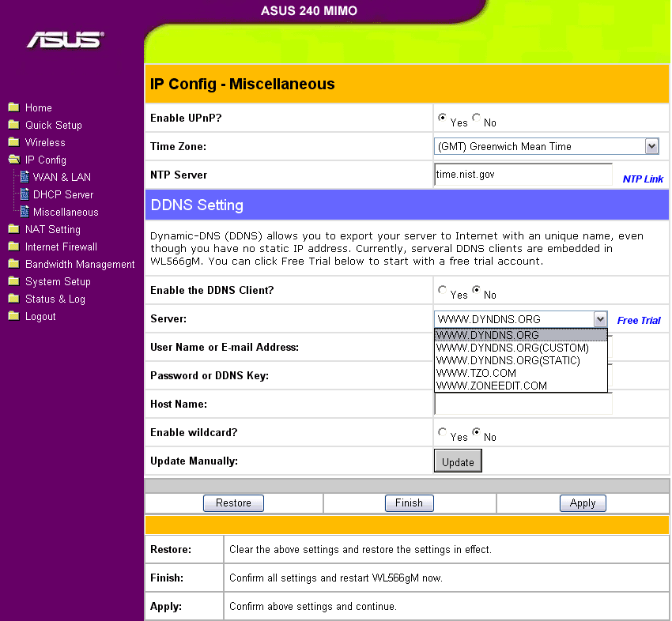Click the Internet Firewall folder icon
672x621 pixels.
click(x=13, y=247)
